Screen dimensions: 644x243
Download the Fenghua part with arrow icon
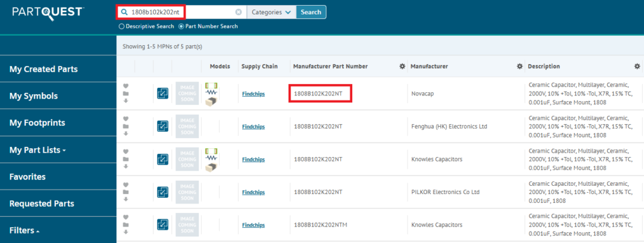(126, 134)
